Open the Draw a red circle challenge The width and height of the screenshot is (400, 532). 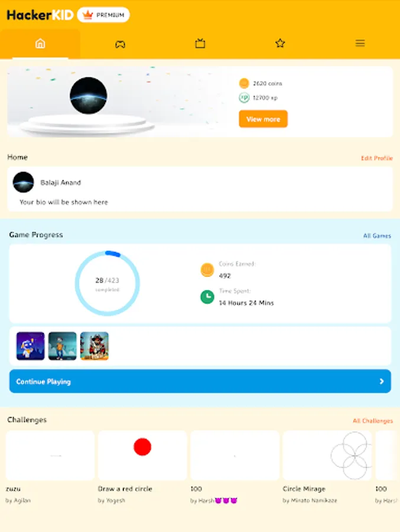142,467
